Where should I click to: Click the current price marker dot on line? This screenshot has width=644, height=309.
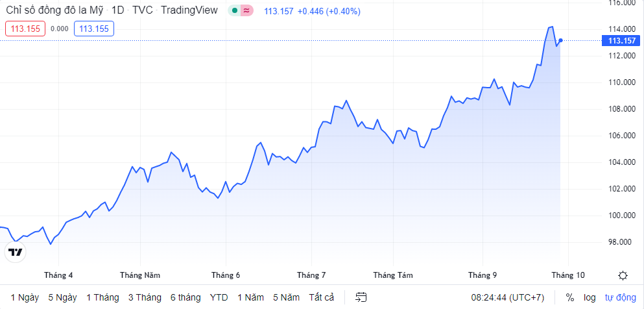pos(560,41)
